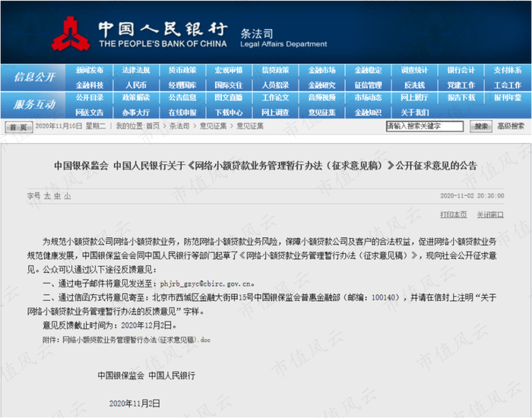Click the email address phjrb_gzyc@cbirc.gov.cn
The height and width of the screenshot is (418, 532).
206,283
